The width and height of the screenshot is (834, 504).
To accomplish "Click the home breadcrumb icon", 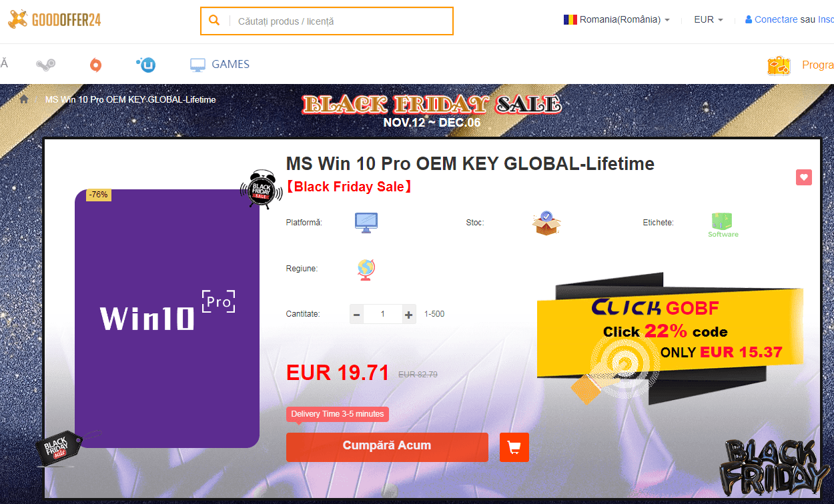I will (x=25, y=99).
